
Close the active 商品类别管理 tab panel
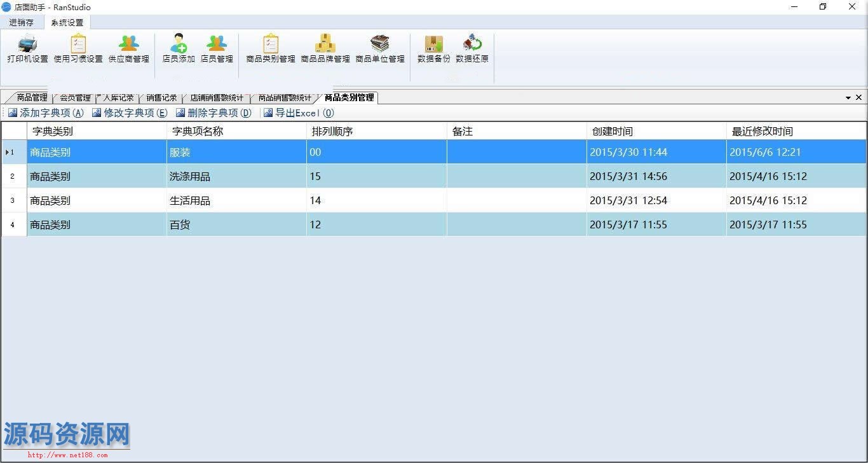tap(858, 97)
